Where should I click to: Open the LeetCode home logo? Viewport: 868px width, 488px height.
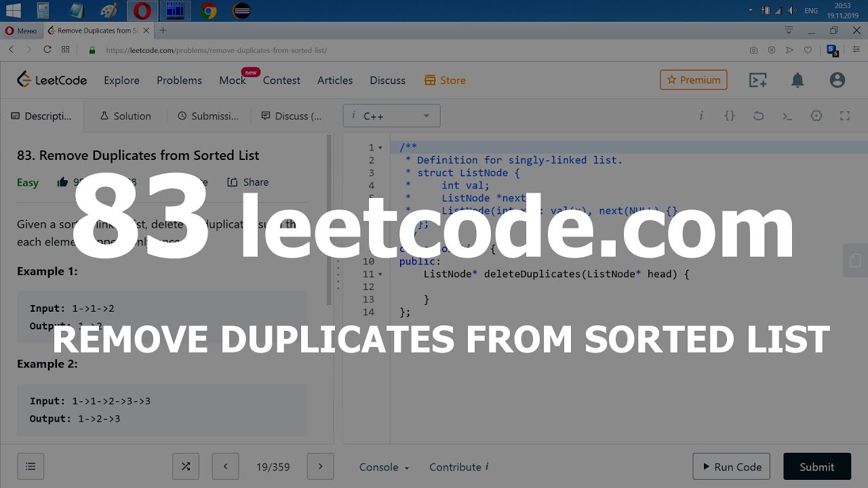52,80
